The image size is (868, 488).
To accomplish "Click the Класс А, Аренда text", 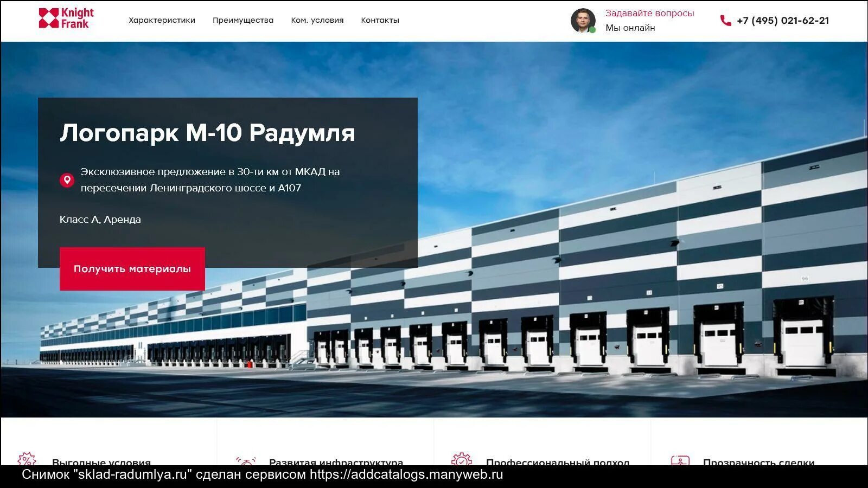I will tap(100, 219).
